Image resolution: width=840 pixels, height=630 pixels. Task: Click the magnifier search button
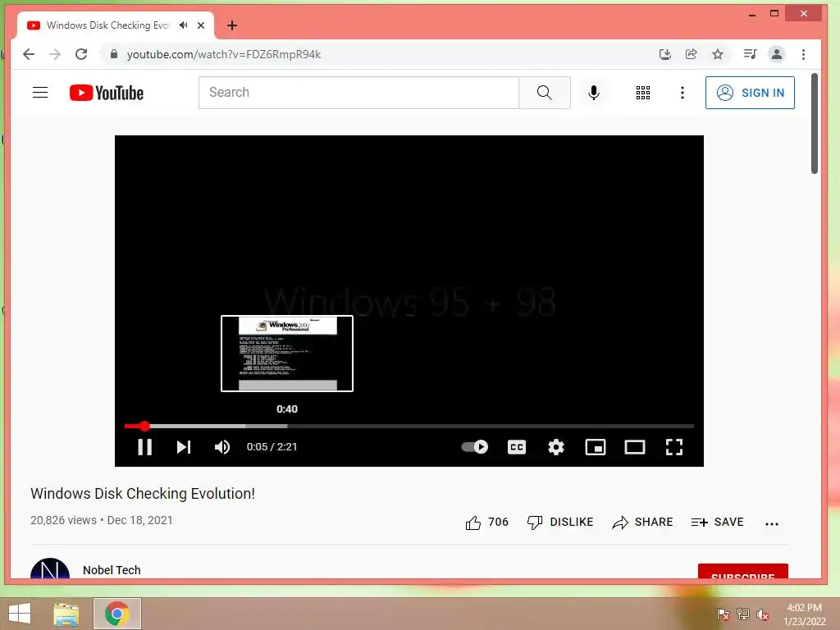(545, 93)
